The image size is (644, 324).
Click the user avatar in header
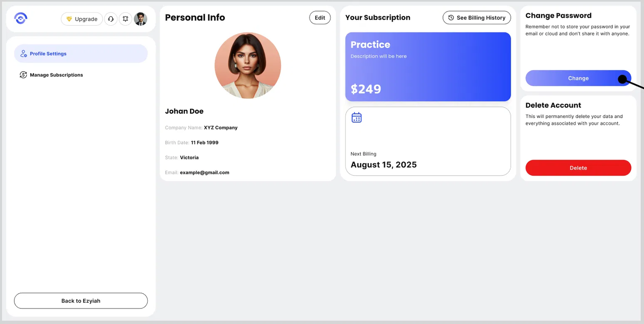click(x=140, y=19)
